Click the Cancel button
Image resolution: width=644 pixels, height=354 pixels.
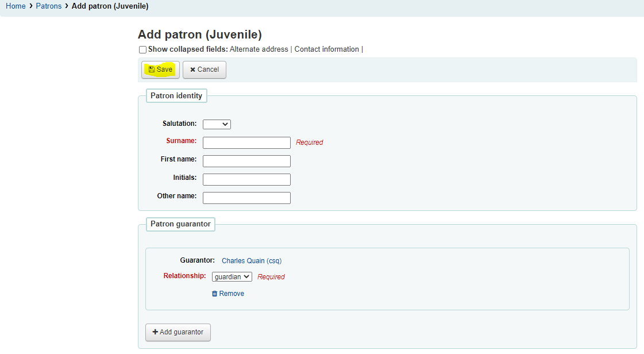(205, 70)
